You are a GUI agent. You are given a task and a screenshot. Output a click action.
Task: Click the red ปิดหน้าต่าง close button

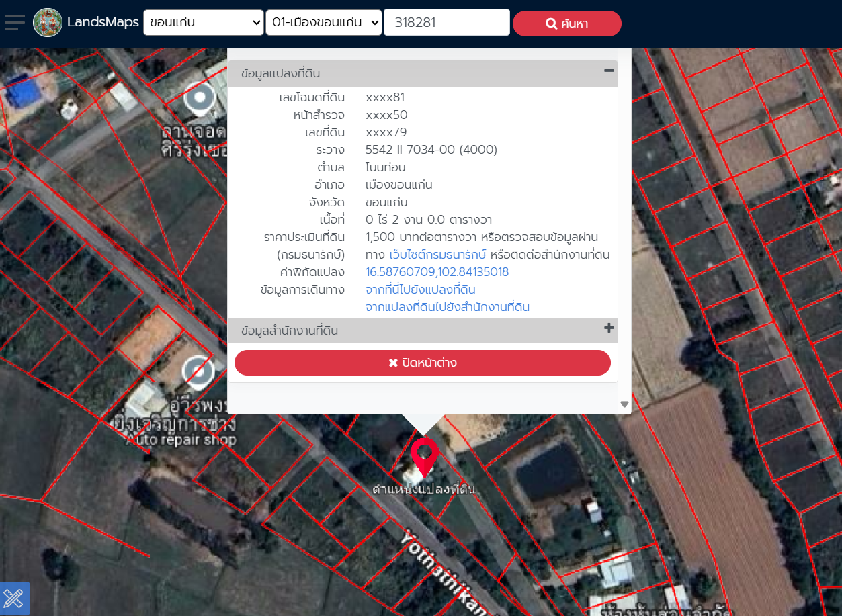(422, 363)
